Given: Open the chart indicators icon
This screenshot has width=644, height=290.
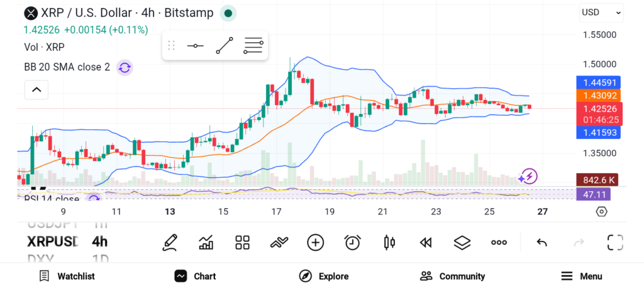Looking at the screenshot, I should pyautogui.click(x=206, y=242).
